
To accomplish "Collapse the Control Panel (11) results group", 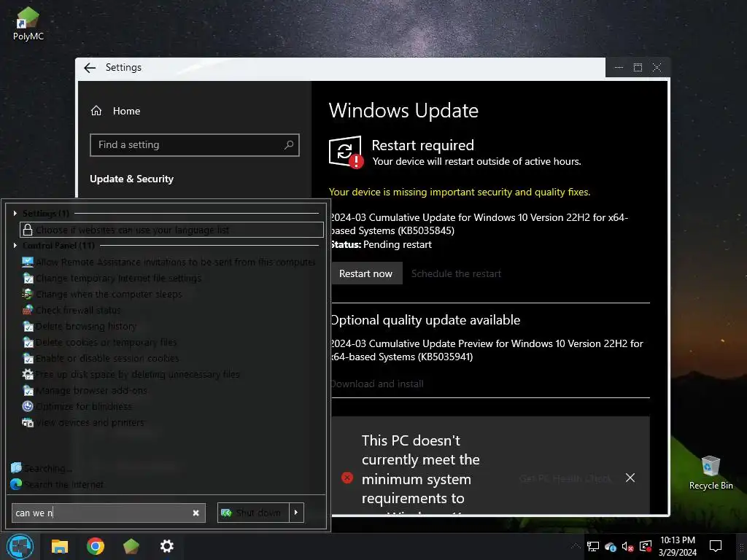I will click(x=15, y=245).
